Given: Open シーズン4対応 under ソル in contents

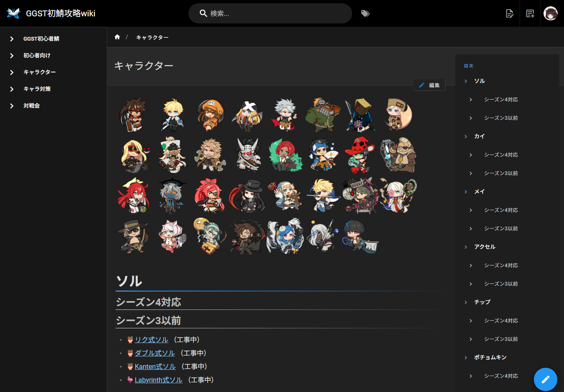Looking at the screenshot, I should click(501, 99).
